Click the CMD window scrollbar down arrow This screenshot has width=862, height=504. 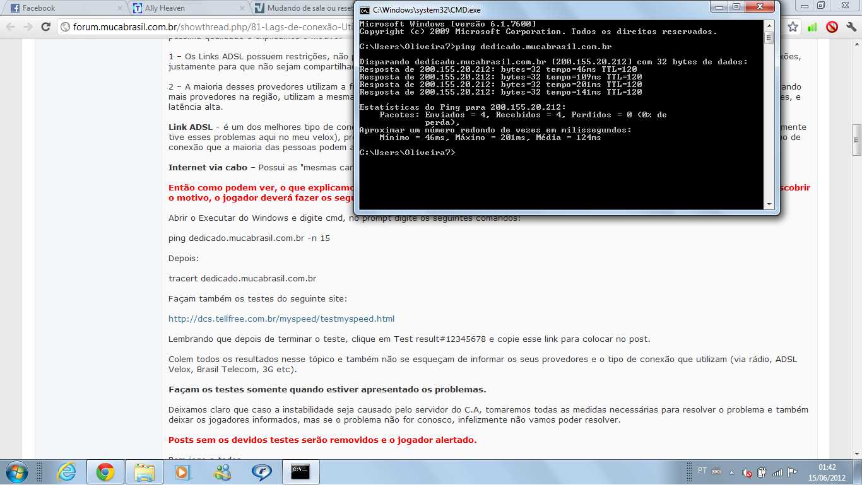tap(769, 204)
